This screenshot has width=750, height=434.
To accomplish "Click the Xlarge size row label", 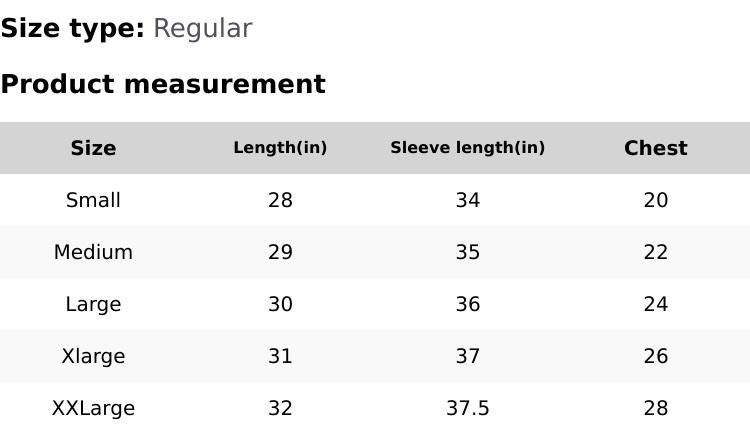I will 93,356.
